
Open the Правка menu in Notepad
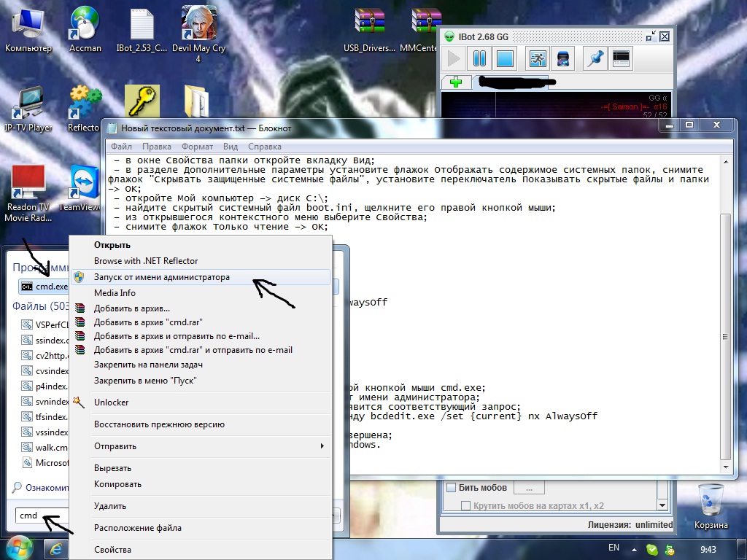[156, 147]
